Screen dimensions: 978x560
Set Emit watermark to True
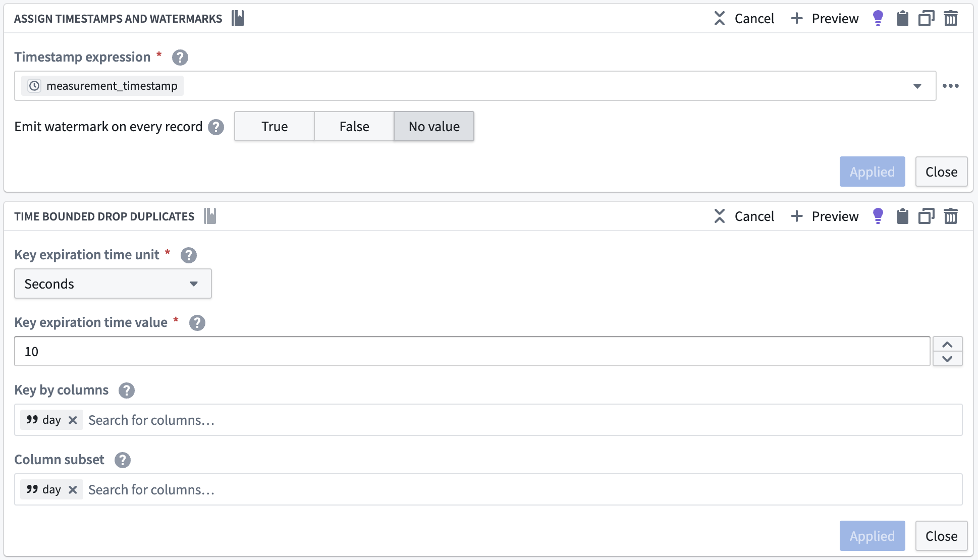tap(275, 126)
